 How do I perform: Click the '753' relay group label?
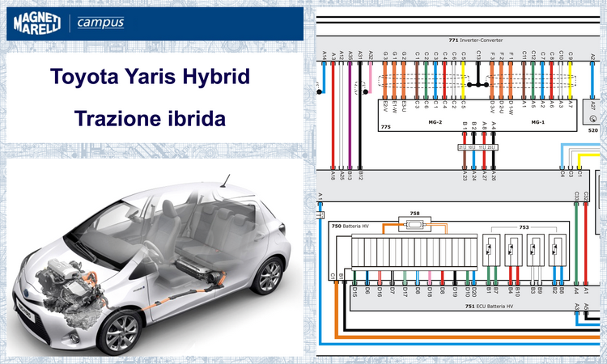(524, 227)
